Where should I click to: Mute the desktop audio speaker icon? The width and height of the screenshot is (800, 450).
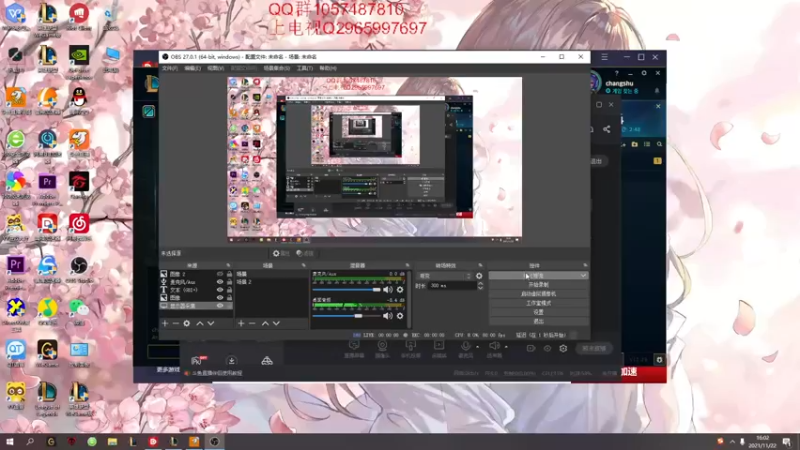[x=388, y=316]
